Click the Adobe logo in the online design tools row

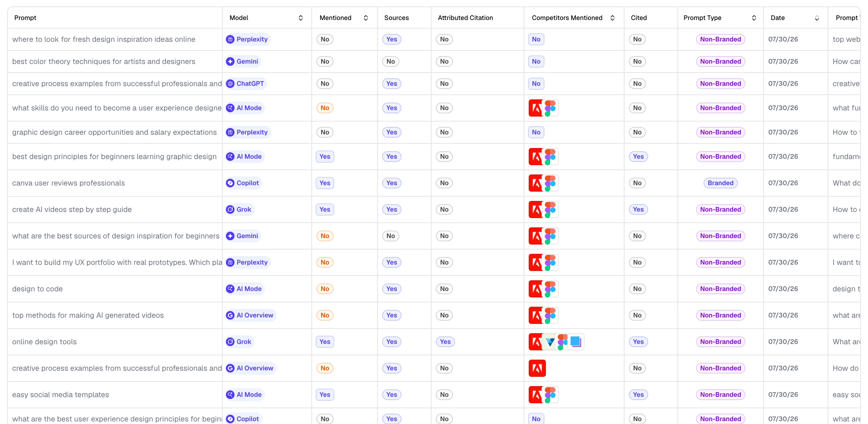point(536,342)
